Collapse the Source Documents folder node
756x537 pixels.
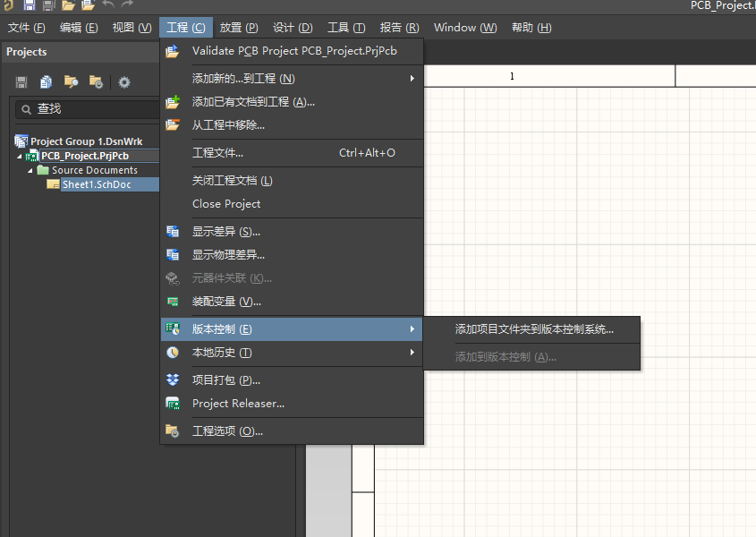[x=30, y=171]
